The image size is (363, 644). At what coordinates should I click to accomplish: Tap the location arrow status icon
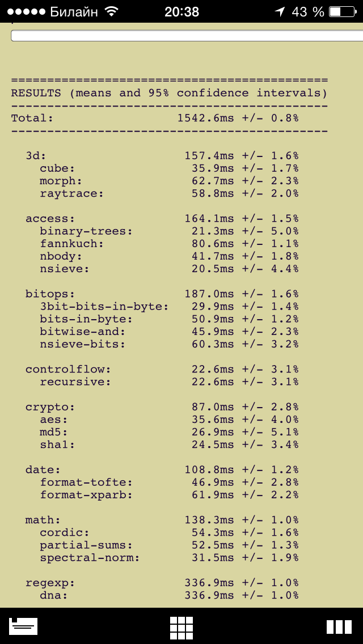(x=280, y=11)
